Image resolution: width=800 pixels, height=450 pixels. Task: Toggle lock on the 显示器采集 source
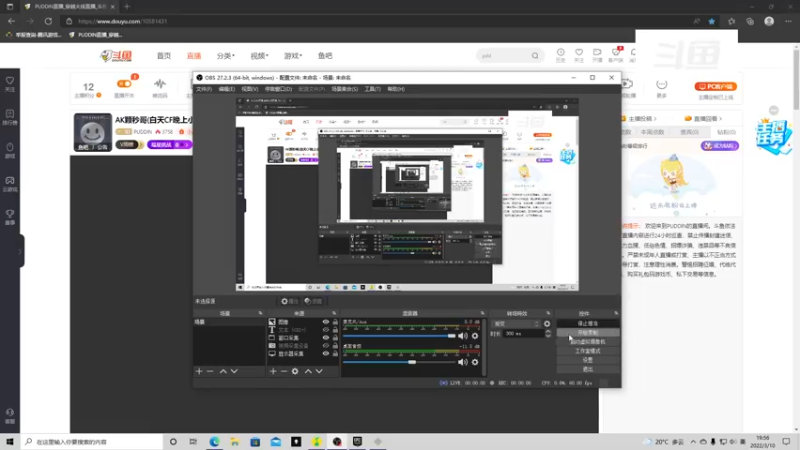(335, 354)
